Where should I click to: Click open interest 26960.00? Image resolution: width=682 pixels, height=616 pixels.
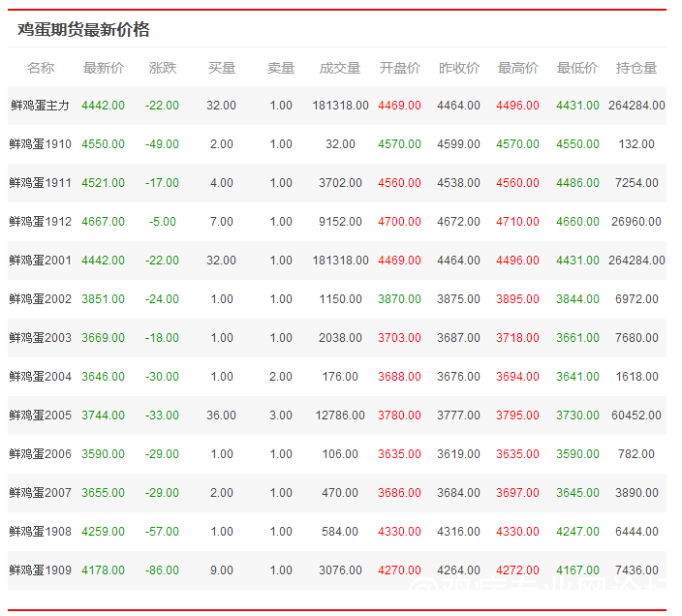(x=636, y=221)
